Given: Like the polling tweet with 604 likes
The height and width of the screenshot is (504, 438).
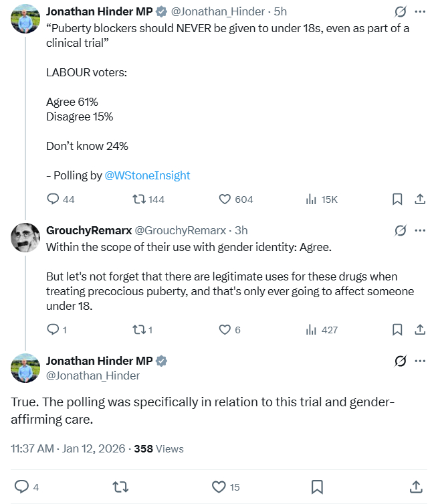Looking at the screenshot, I should pos(225,199).
